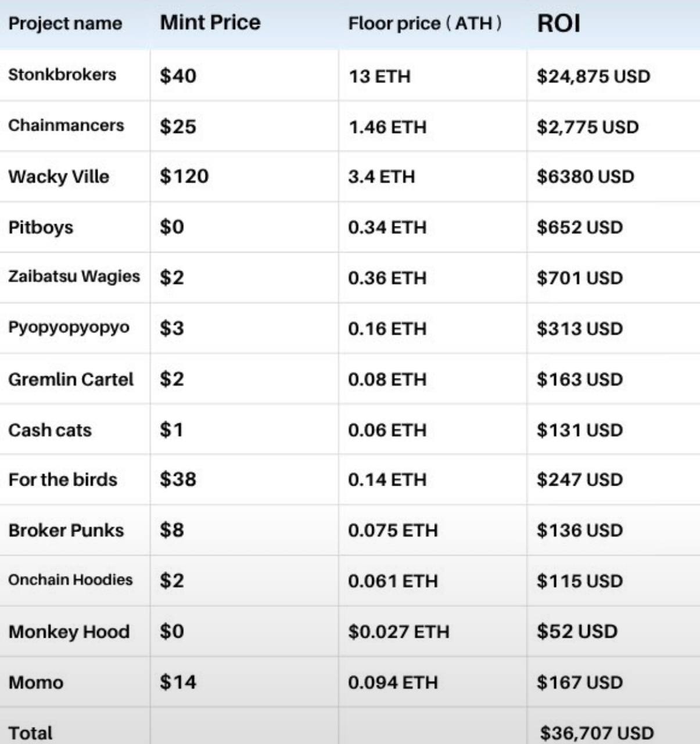Image resolution: width=700 pixels, height=744 pixels.
Task: Select the $24,875 USD ROI cell
Action: point(593,76)
